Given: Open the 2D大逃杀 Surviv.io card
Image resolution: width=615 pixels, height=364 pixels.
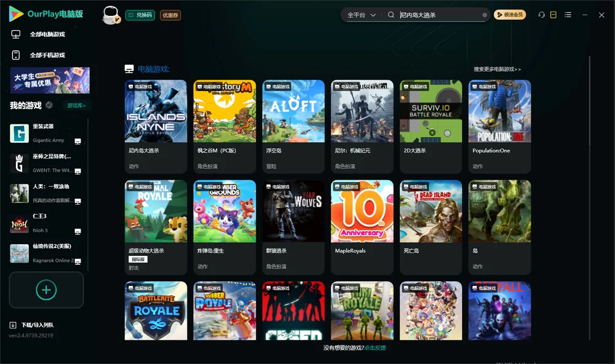Looking at the screenshot, I should click(x=430, y=126).
